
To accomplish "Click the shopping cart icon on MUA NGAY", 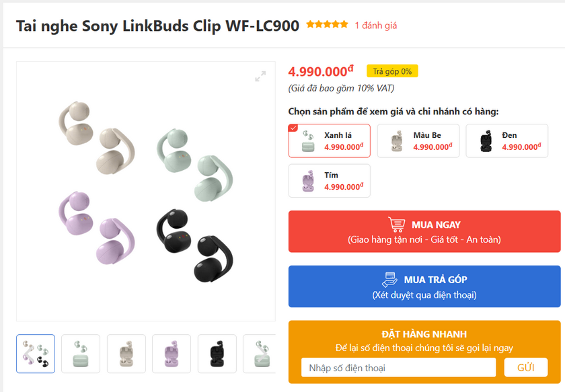I will click(x=398, y=225).
